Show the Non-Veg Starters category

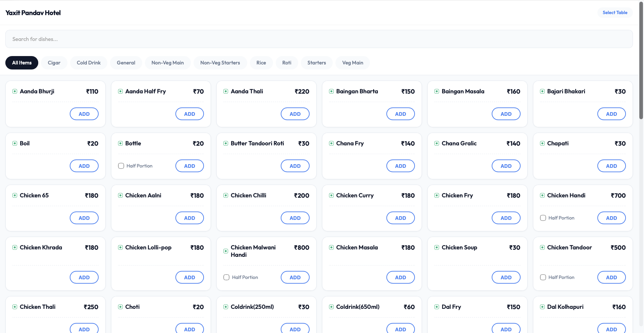tap(220, 63)
